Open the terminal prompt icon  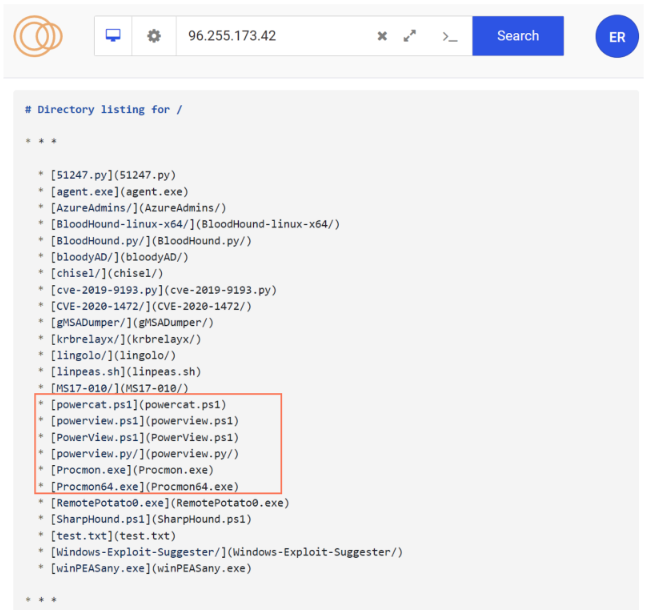[450, 36]
